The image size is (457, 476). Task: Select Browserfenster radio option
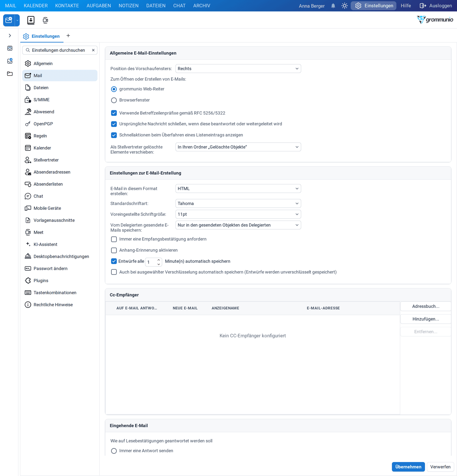pos(114,100)
